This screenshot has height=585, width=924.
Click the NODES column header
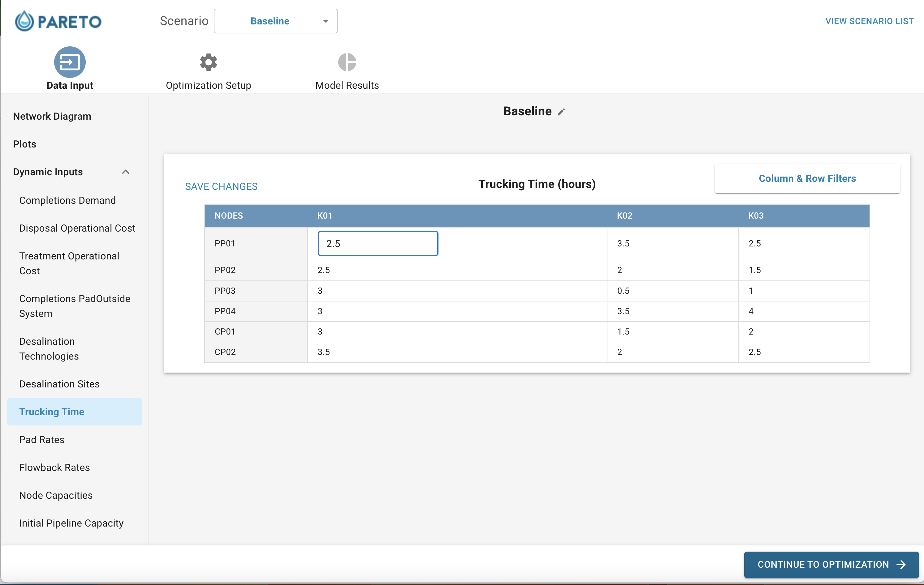[x=229, y=216]
